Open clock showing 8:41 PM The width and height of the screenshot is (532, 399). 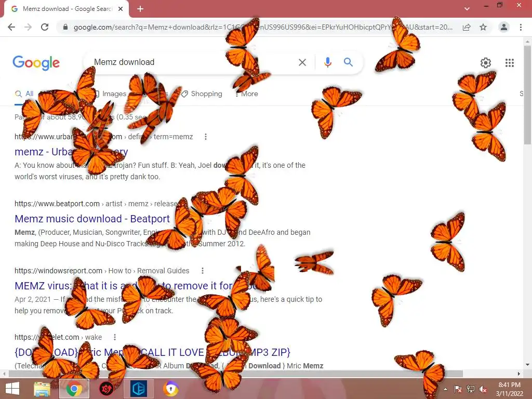(509, 389)
